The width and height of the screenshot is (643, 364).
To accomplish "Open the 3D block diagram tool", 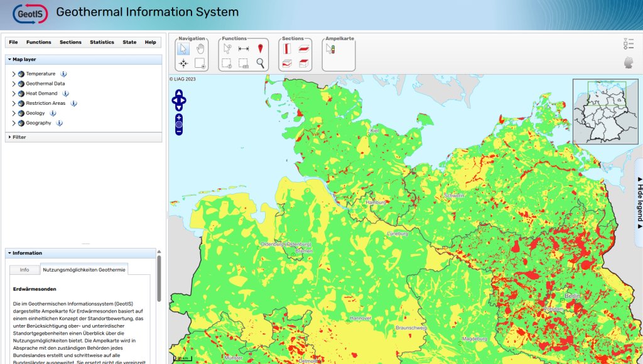I will (303, 63).
